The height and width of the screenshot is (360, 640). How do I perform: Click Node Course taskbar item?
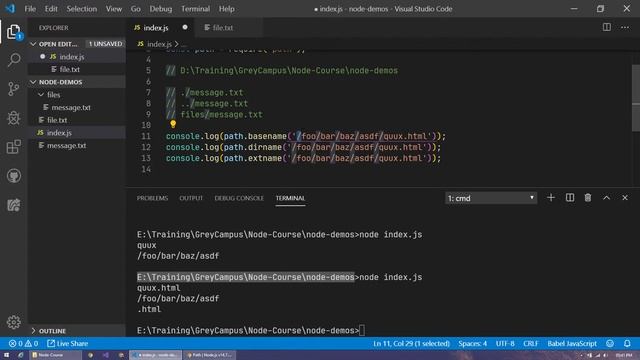pyautogui.click(x=55, y=355)
